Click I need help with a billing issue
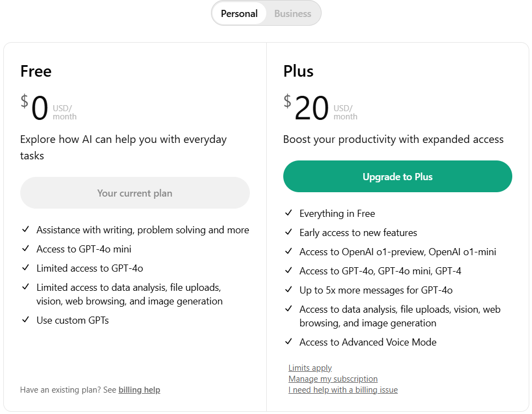The height and width of the screenshot is (414, 532). (343, 390)
